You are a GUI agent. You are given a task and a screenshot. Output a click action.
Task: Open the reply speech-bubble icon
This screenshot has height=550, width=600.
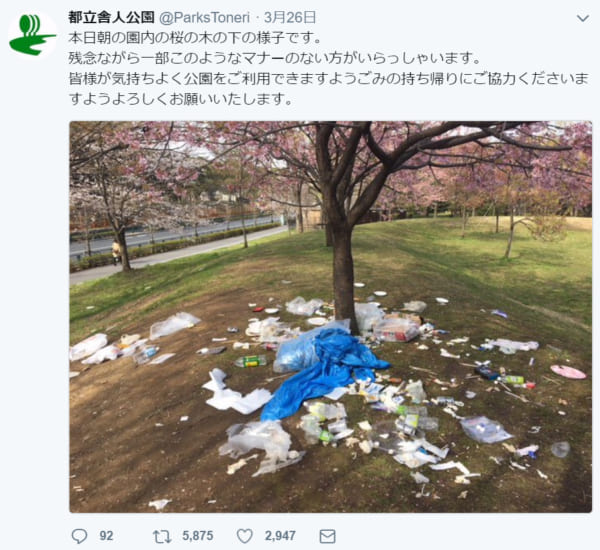point(79,536)
